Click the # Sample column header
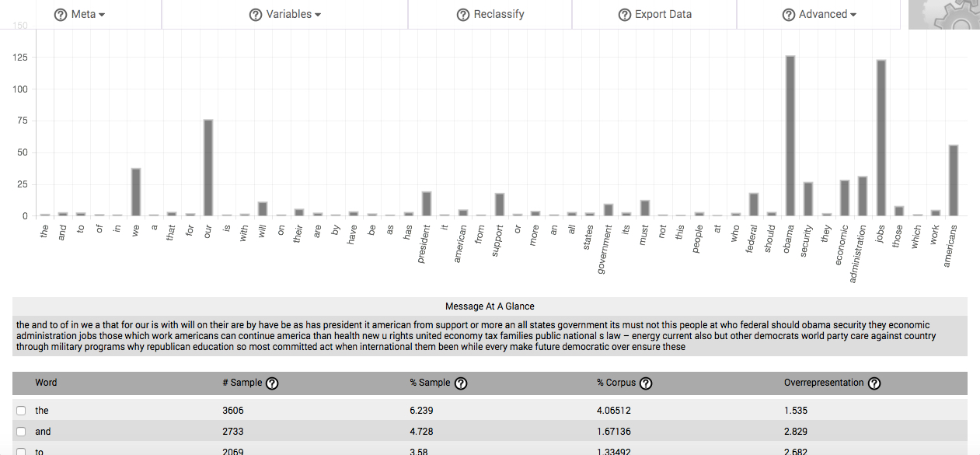Image resolution: width=980 pixels, height=455 pixels. coord(242,383)
